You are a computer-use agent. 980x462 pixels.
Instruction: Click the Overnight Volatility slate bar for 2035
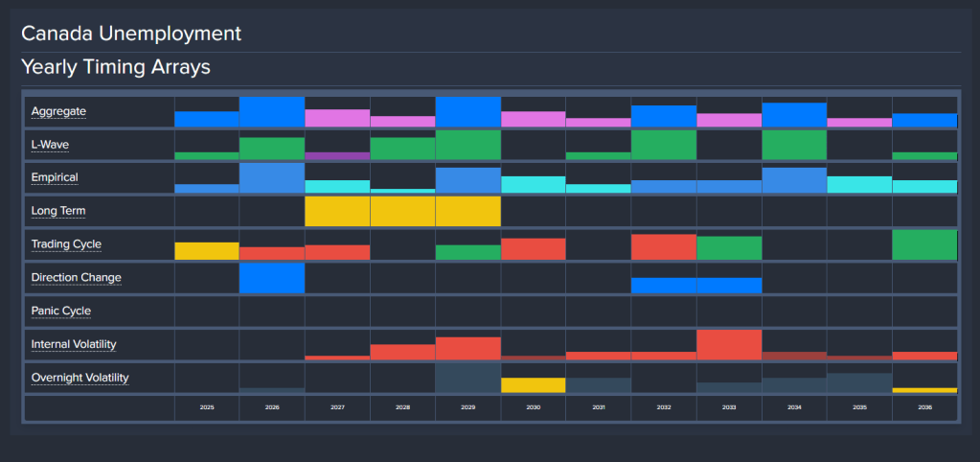click(859, 382)
